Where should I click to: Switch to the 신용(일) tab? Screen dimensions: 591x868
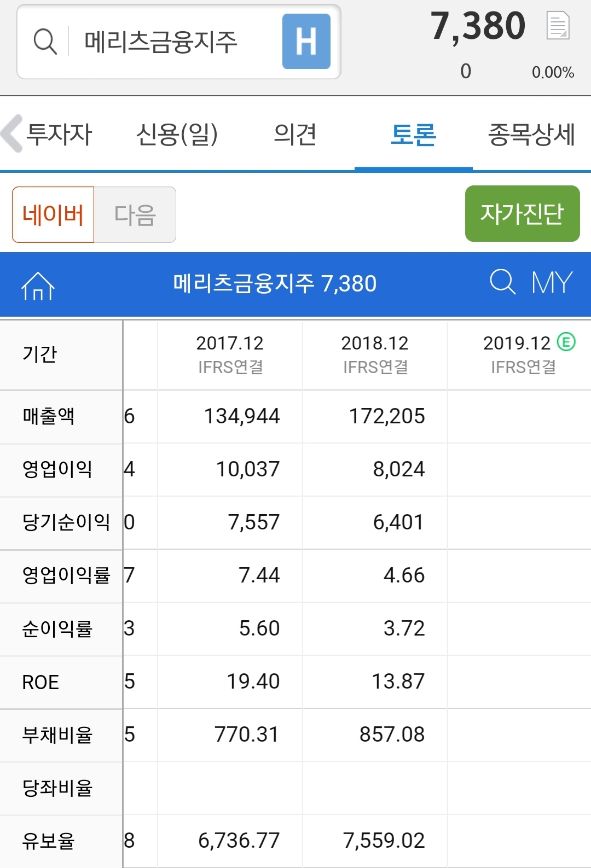coord(177,135)
